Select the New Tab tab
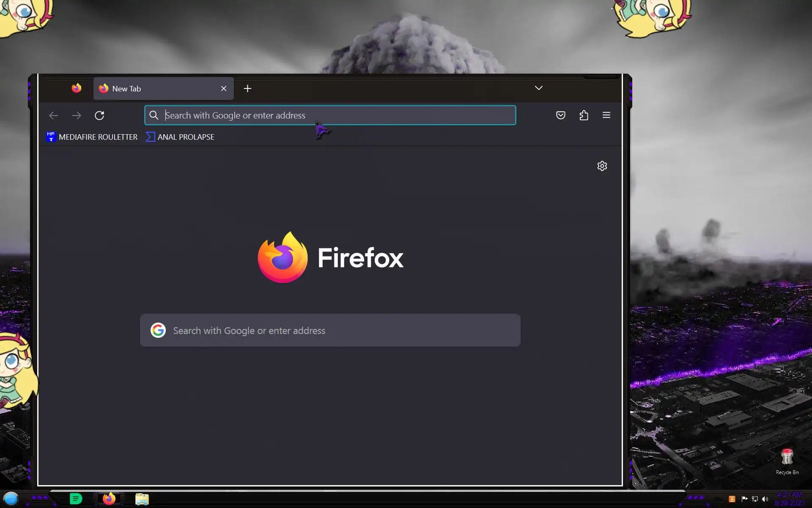 (161, 88)
